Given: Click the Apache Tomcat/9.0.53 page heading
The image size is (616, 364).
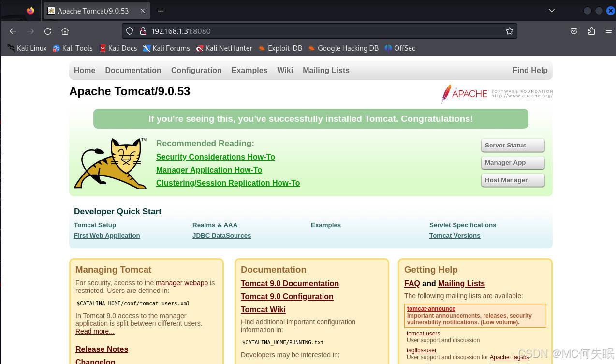Looking at the screenshot, I should [130, 91].
